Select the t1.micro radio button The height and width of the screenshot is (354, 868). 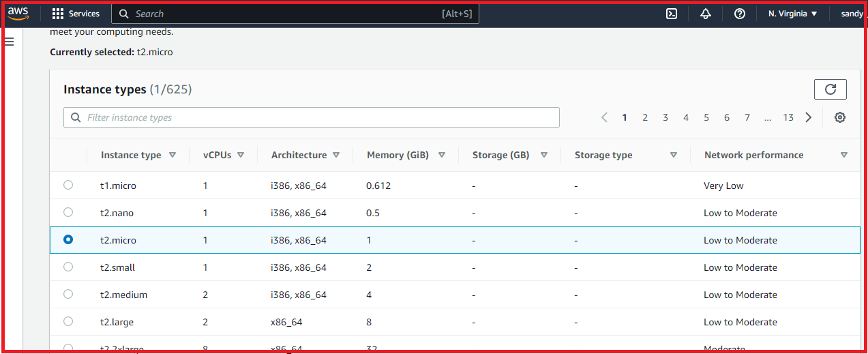point(68,185)
